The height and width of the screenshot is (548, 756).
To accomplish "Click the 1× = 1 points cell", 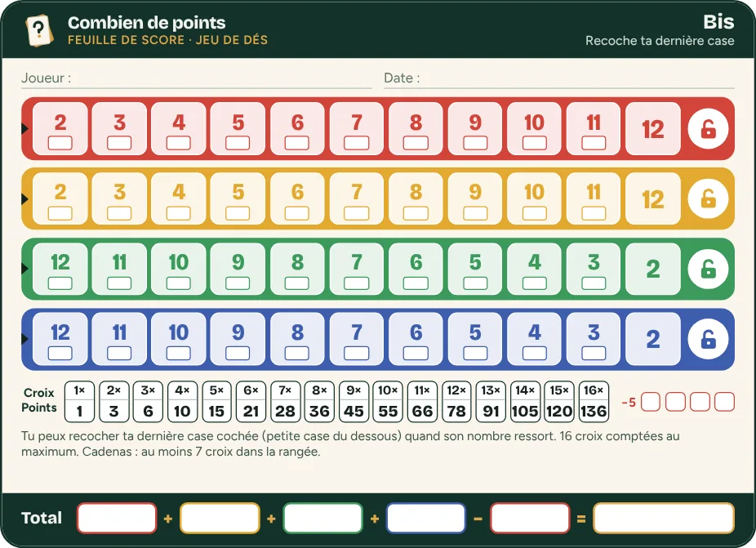I will 79,401.
